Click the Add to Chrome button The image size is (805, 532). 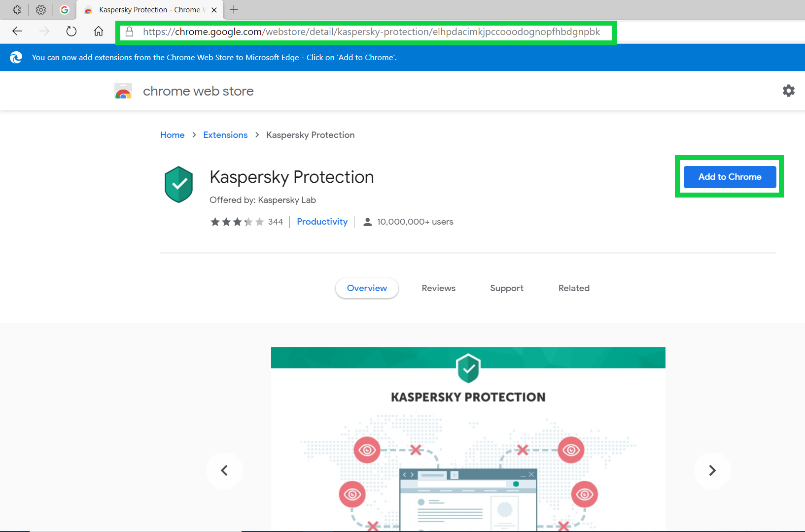[x=730, y=177]
